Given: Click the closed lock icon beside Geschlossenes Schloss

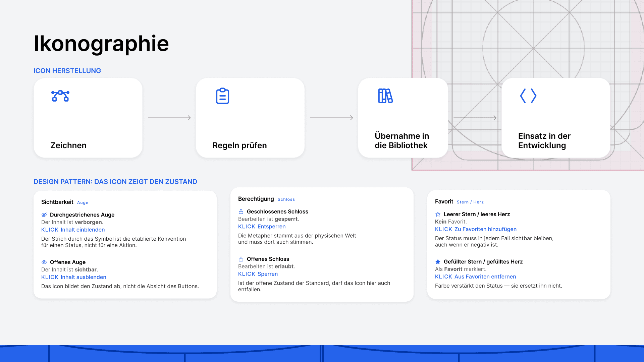Looking at the screenshot, I should [x=241, y=212].
